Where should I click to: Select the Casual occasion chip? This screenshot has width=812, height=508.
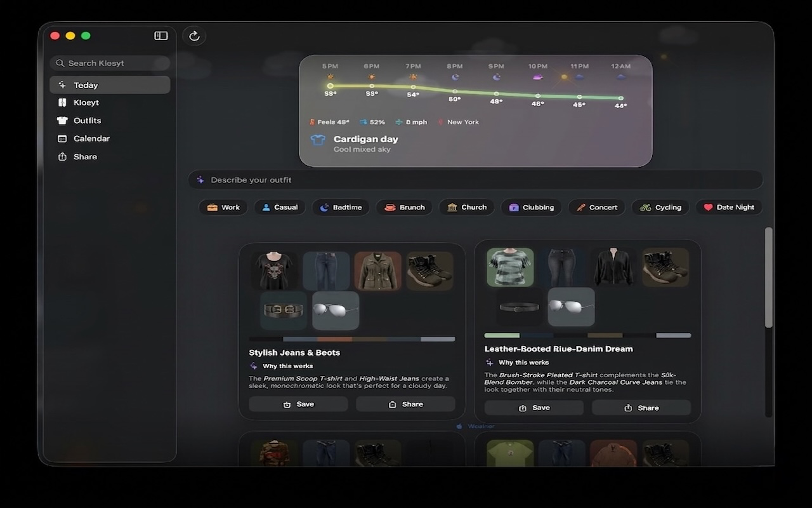point(280,207)
